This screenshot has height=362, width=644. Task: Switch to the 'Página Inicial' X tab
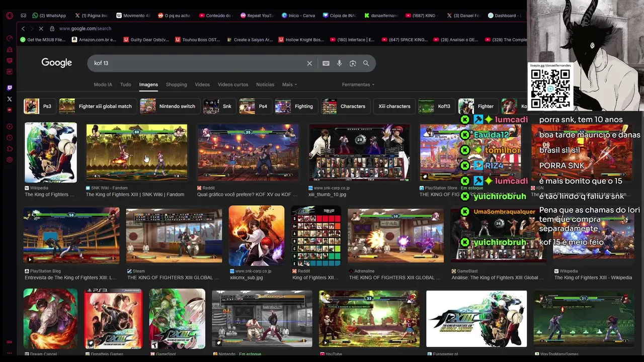pyautogui.click(x=92, y=16)
